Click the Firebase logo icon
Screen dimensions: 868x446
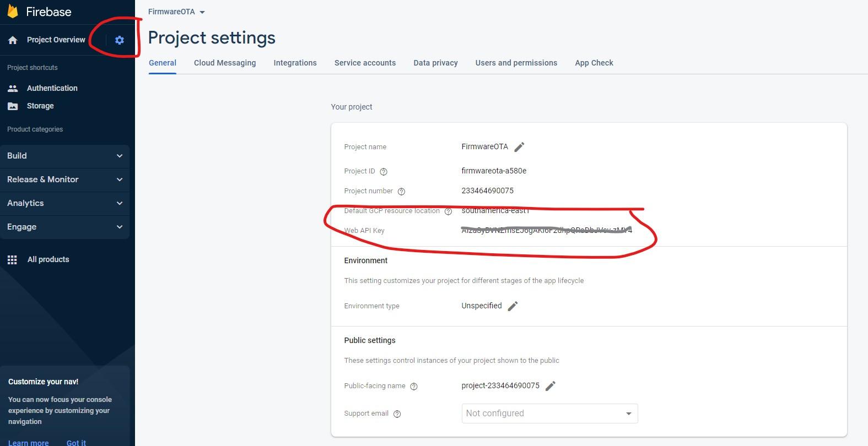[x=12, y=11]
